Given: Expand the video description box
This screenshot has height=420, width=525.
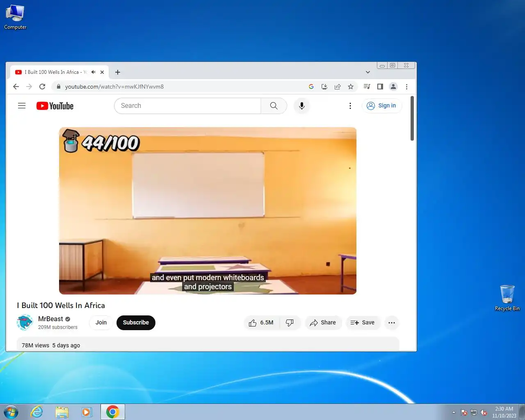Looking at the screenshot, I should [208, 344].
